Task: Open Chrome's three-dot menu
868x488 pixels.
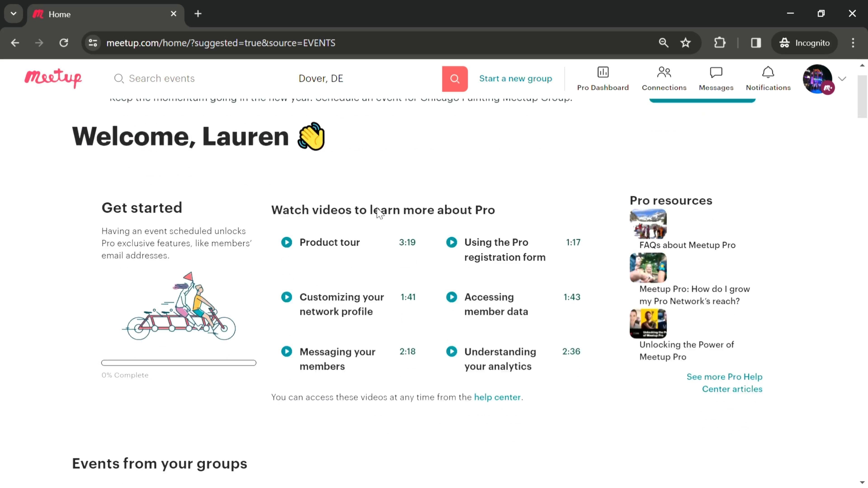Action: coord(853,43)
